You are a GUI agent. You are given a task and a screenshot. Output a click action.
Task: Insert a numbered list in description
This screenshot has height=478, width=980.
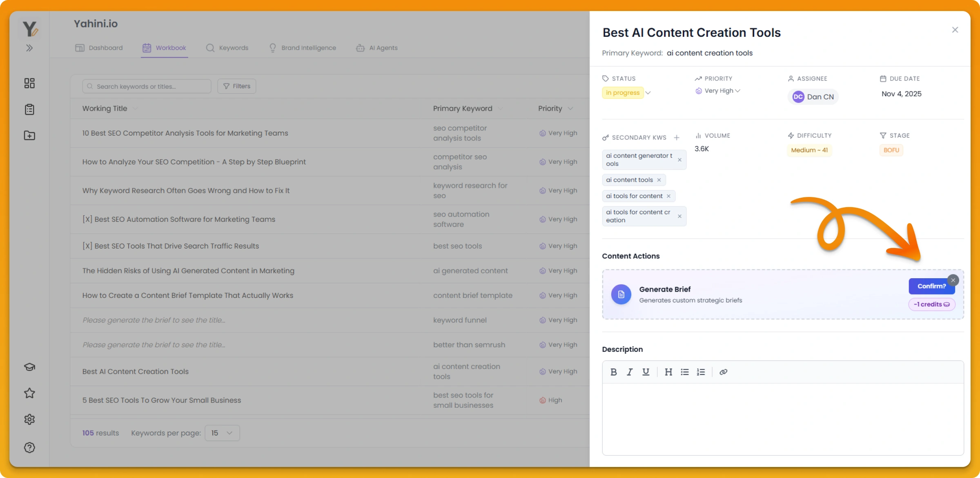(701, 372)
